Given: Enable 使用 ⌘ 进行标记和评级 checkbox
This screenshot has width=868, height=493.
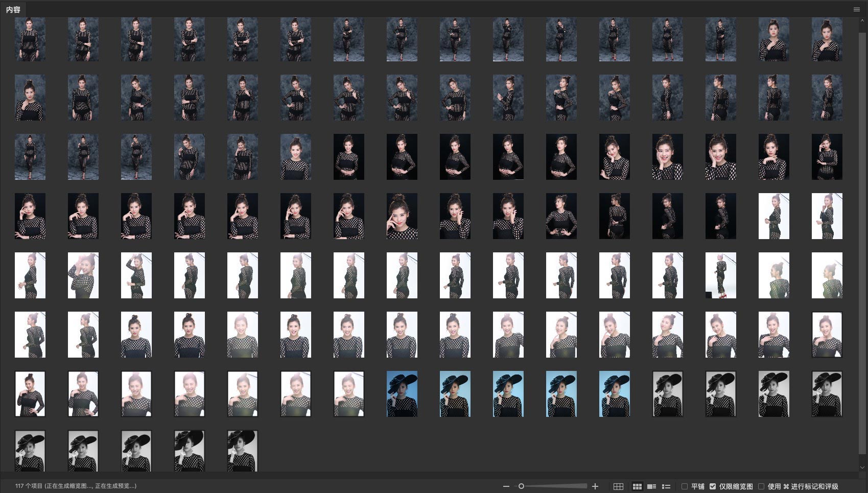Looking at the screenshot, I should pos(761,486).
